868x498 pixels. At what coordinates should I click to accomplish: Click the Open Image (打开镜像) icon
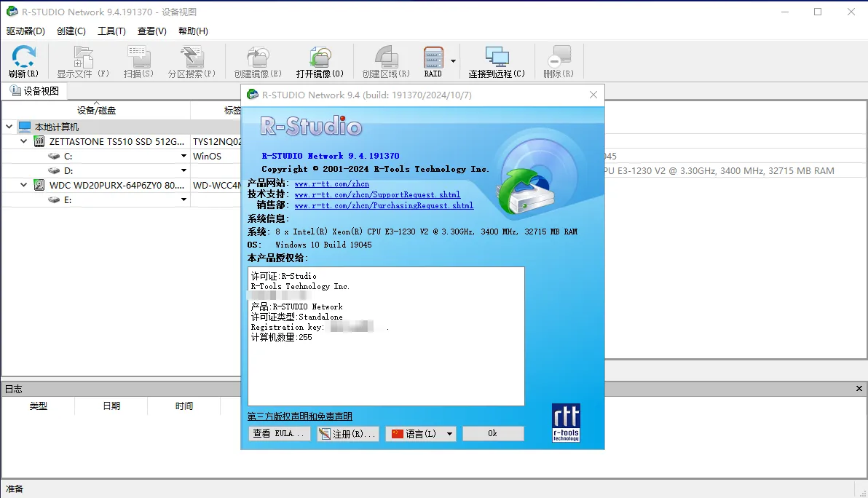(x=320, y=61)
